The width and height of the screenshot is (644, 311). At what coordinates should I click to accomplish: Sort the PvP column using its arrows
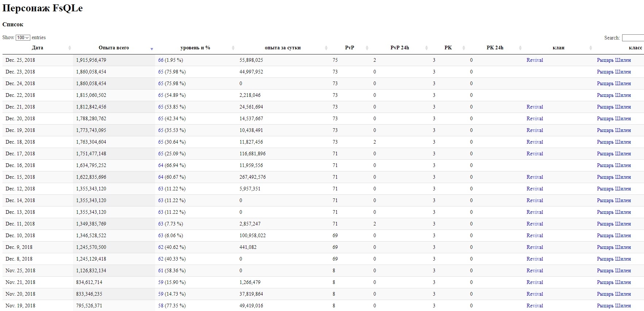[367, 48]
